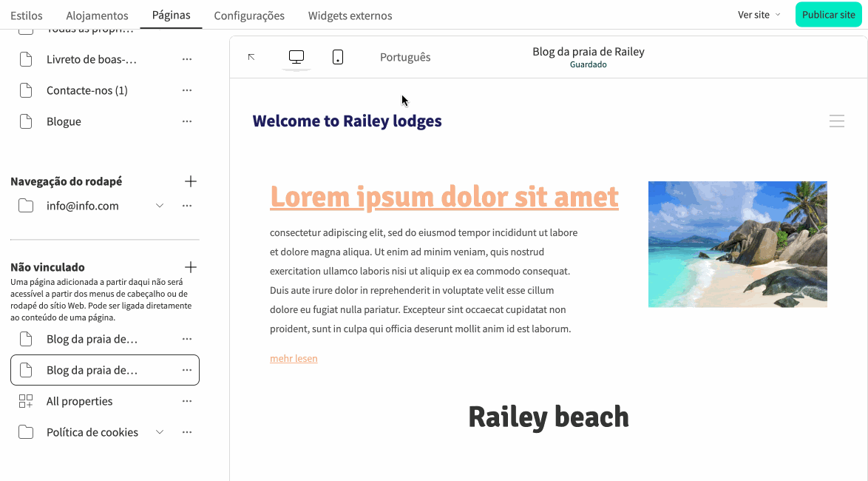This screenshot has height=481, width=868.
Task: Add page to Navegação do rodapé
Action: [x=190, y=181]
